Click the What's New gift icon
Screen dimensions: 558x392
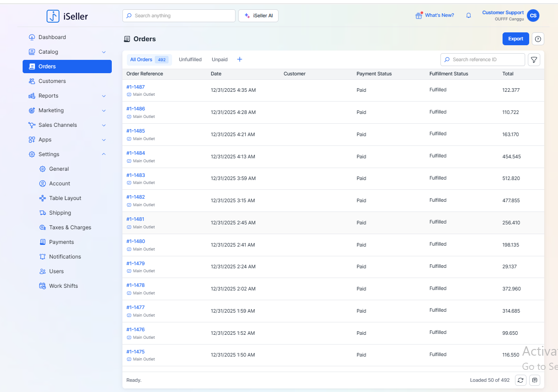418,16
